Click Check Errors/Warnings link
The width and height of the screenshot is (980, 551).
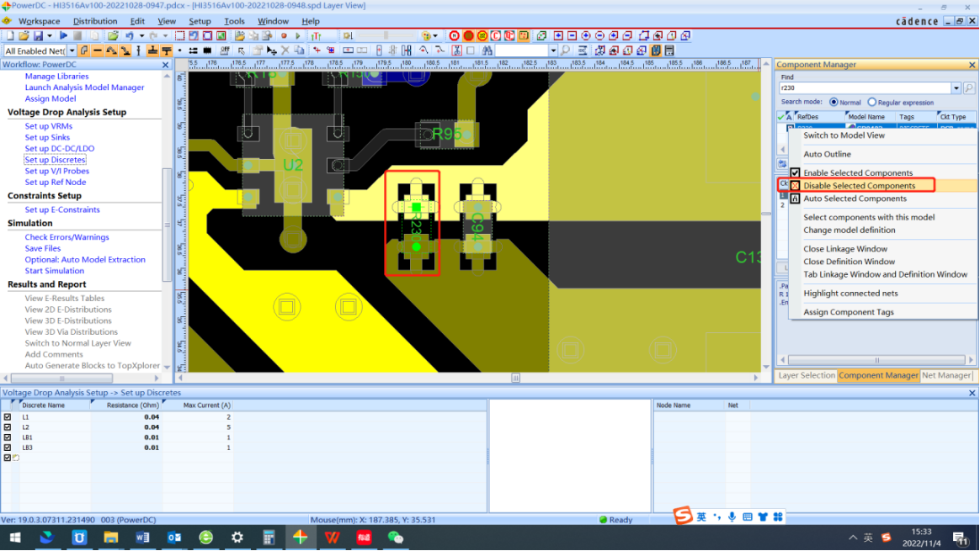[x=67, y=237]
